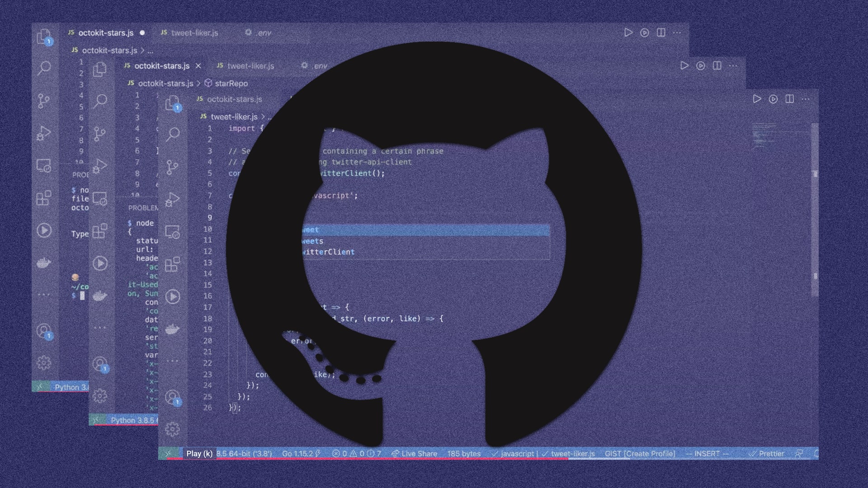
Task: Open the starRepo breadcrumb dropdown
Action: point(231,83)
